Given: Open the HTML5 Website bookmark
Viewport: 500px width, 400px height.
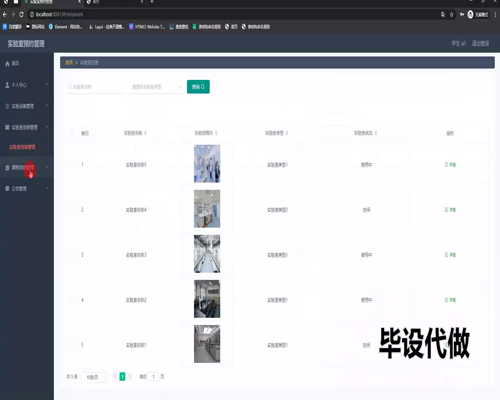Looking at the screenshot, I should point(147,27).
